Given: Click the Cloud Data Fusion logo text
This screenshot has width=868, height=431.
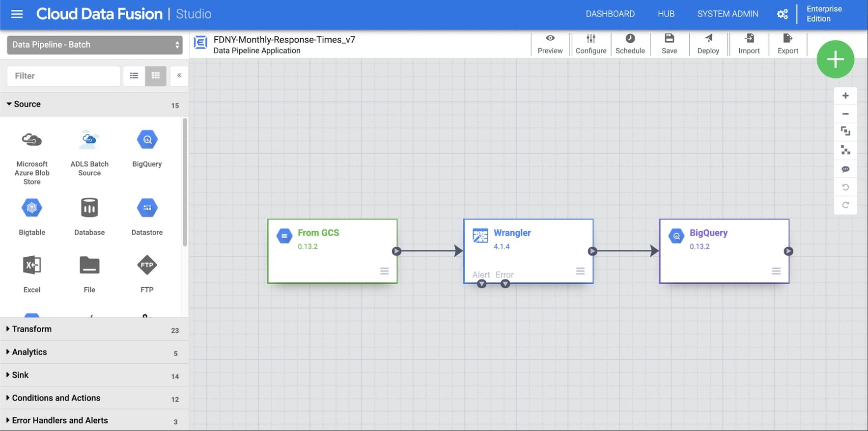Looking at the screenshot, I should click(x=99, y=14).
